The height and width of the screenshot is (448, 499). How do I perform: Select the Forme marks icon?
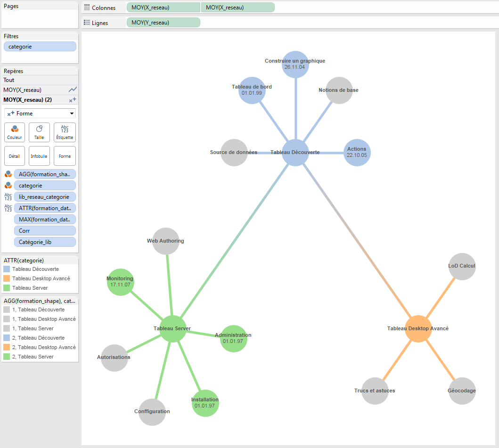coord(65,156)
